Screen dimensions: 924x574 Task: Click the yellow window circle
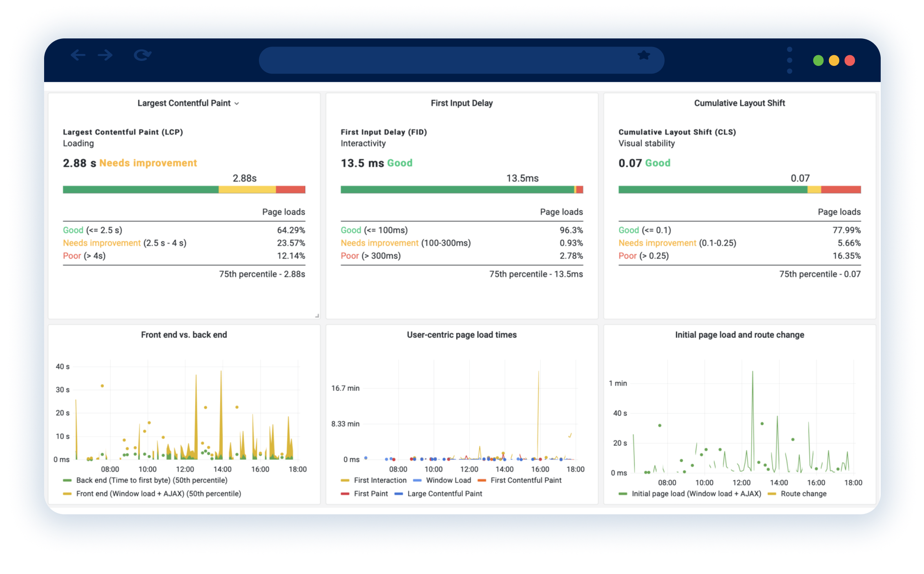[x=834, y=61]
